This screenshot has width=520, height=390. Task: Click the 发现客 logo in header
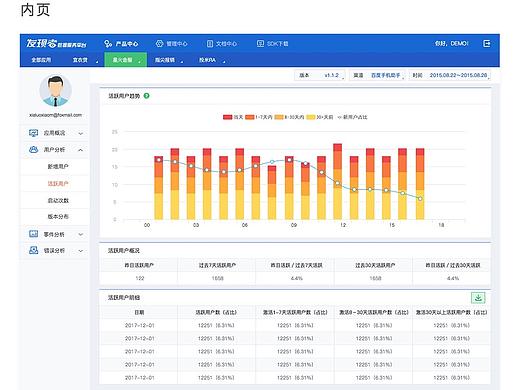tap(56, 44)
